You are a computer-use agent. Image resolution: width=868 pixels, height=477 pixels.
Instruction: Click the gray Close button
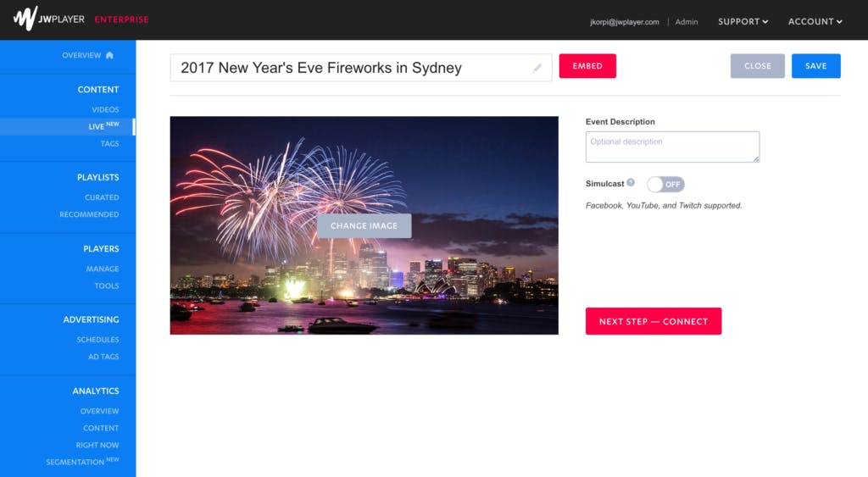pyautogui.click(x=757, y=66)
